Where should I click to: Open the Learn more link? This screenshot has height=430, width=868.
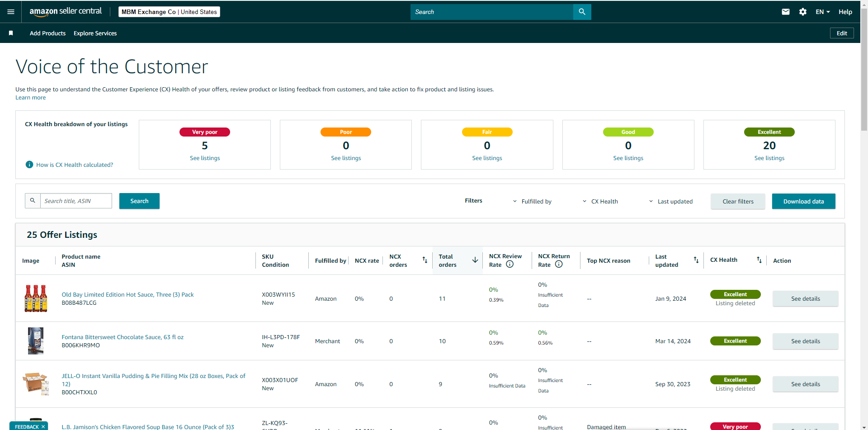pyautogui.click(x=30, y=98)
